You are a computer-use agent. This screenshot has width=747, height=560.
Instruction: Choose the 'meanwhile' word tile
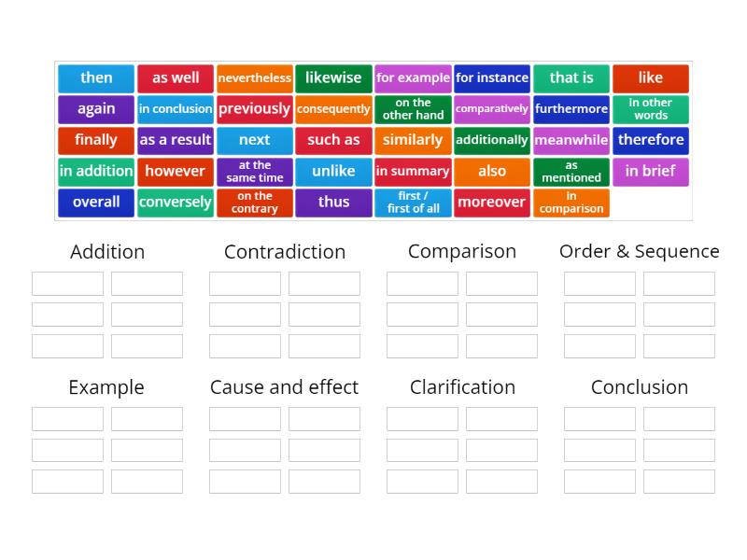click(571, 140)
